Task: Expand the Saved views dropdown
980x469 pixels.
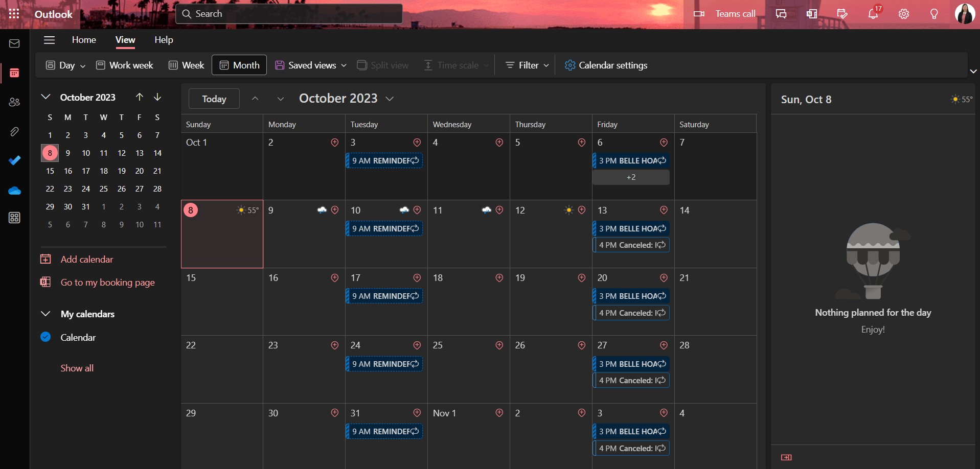Action: [311, 65]
